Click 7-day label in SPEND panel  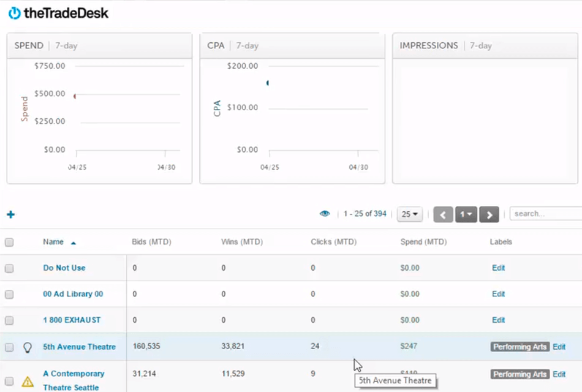click(66, 46)
